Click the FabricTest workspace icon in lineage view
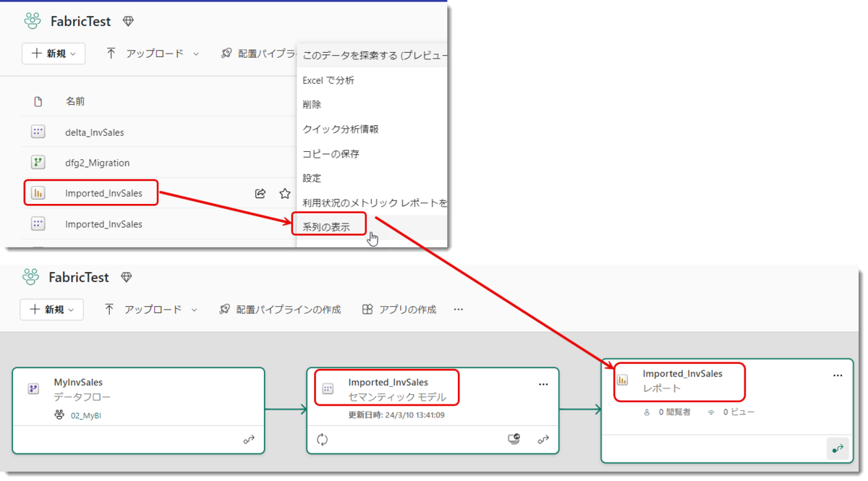 point(30,277)
